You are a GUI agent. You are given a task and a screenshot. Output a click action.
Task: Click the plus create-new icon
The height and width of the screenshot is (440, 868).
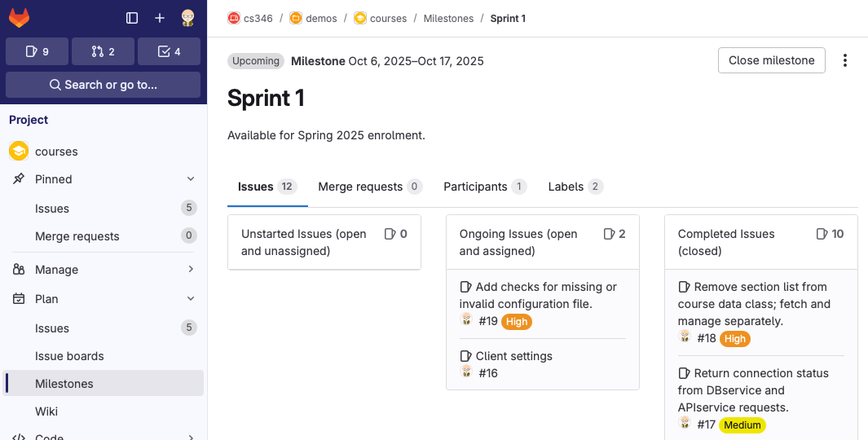pos(160,18)
